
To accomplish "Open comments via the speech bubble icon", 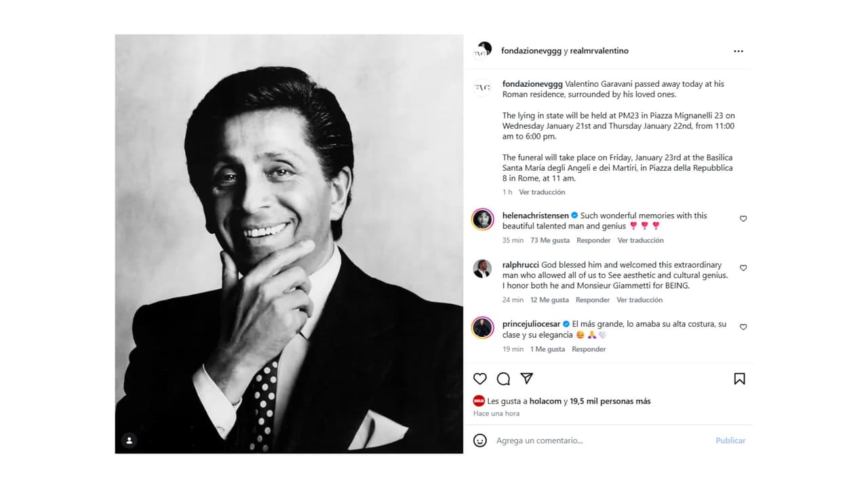I will coord(503,379).
